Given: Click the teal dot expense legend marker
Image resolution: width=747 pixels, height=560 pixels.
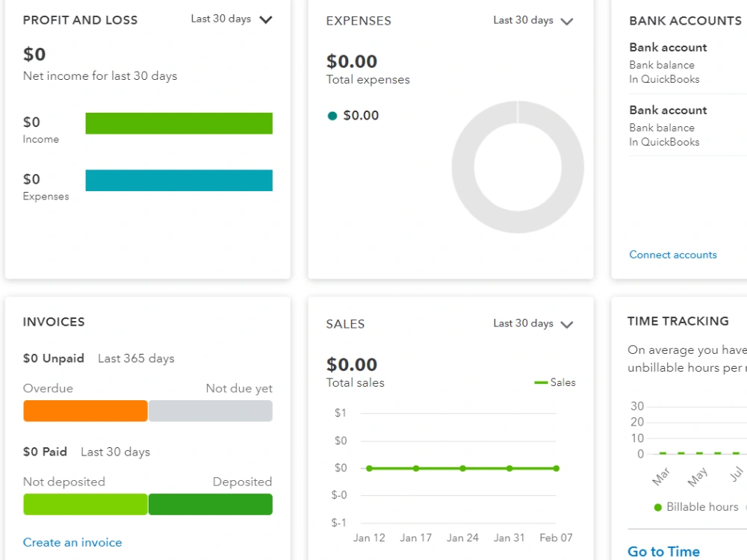Looking at the screenshot, I should [332, 116].
